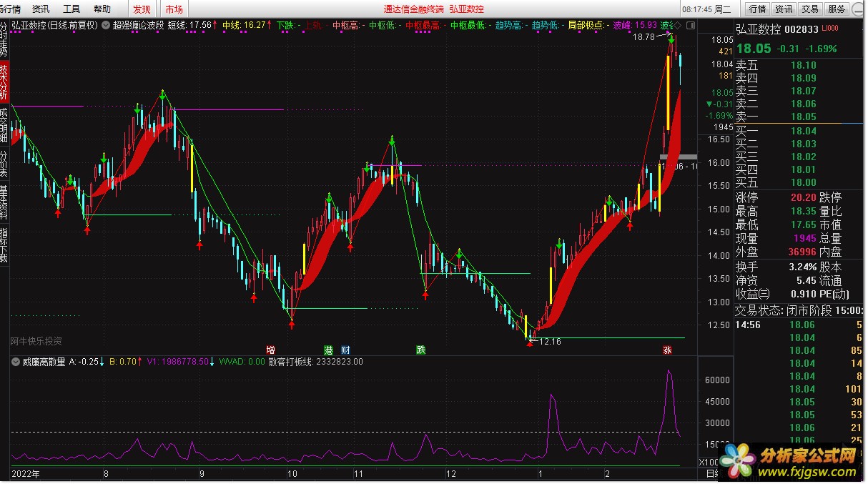The width and height of the screenshot is (868, 484).
Task: Click the 散客打板线 value in sub-chart header
Action: tap(315, 362)
